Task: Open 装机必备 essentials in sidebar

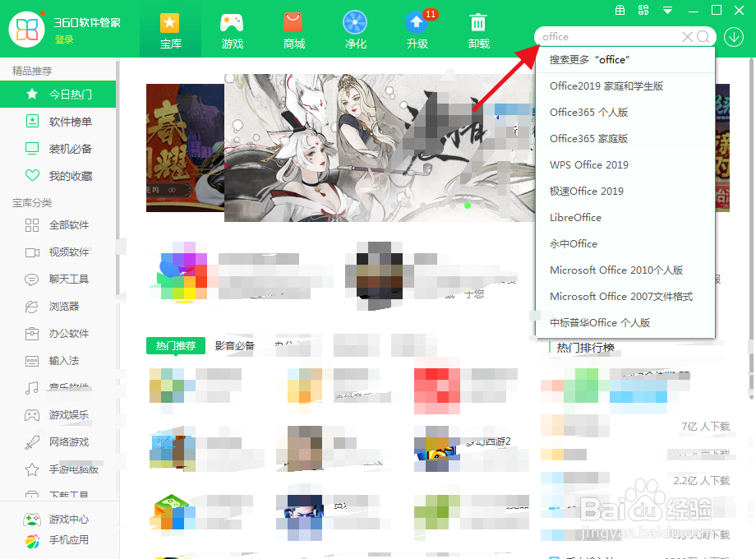Action: pos(58,149)
